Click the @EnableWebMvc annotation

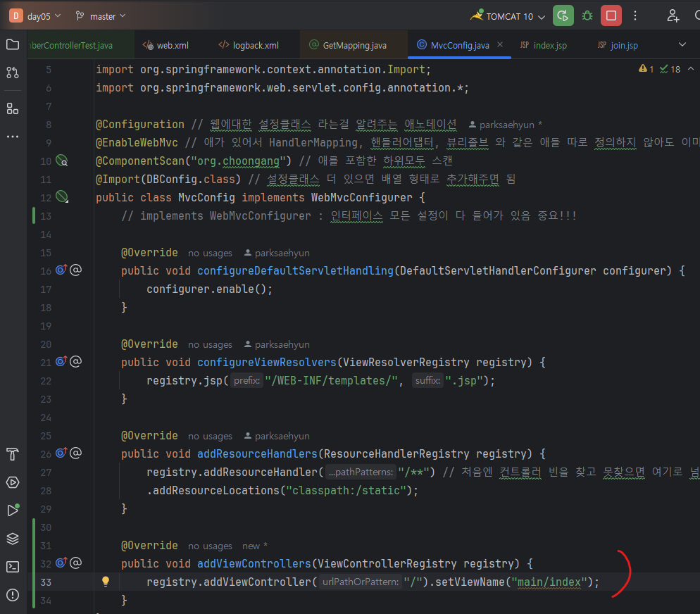click(x=137, y=142)
